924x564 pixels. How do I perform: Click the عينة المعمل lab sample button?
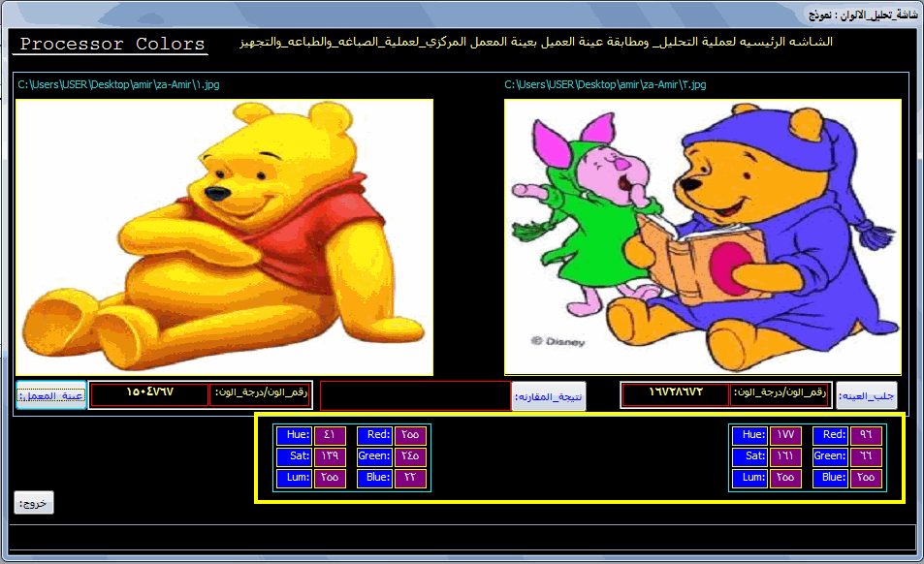(51, 395)
